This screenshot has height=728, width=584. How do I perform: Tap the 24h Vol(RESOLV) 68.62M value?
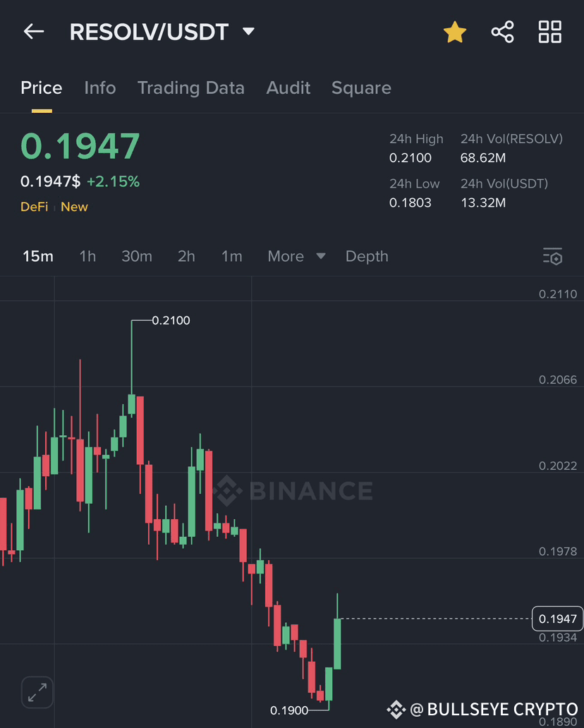483,158
